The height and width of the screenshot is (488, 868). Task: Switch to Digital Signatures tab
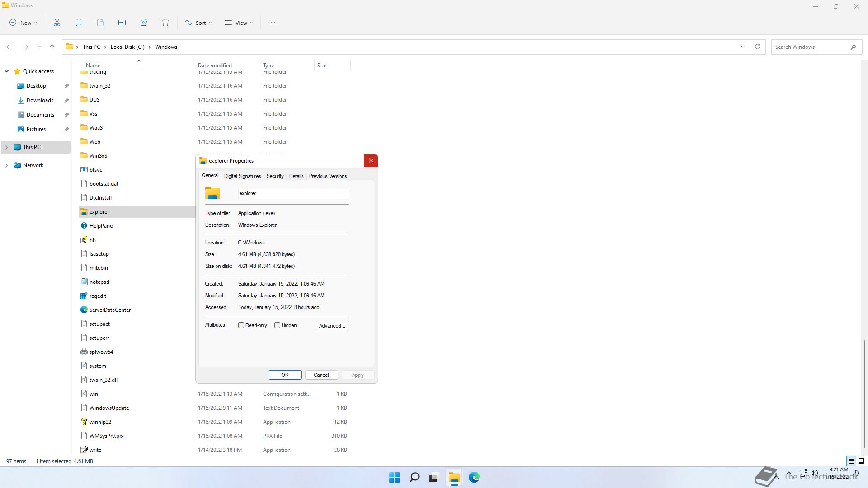pyautogui.click(x=242, y=176)
